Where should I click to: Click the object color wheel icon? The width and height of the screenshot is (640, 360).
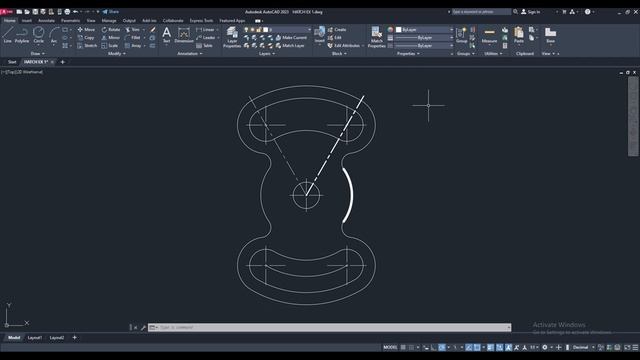pos(390,29)
